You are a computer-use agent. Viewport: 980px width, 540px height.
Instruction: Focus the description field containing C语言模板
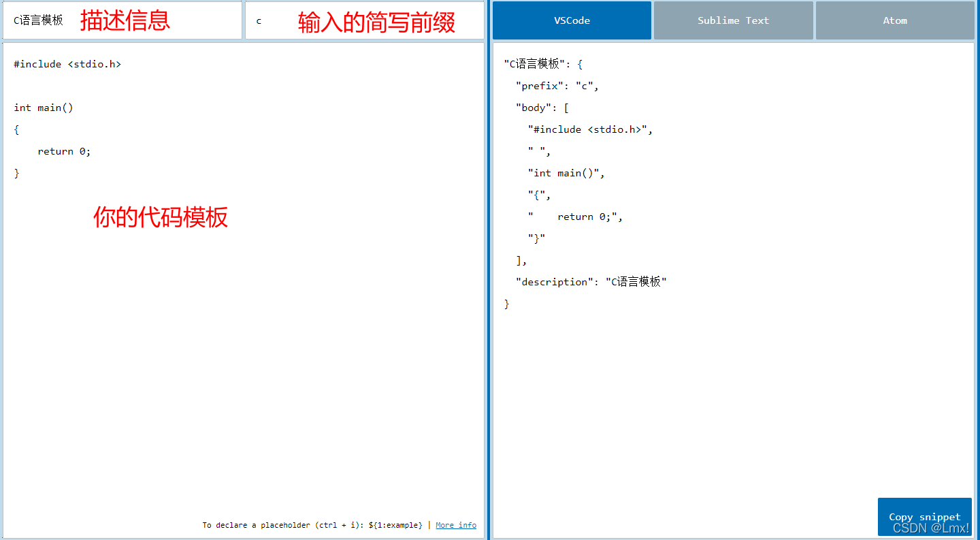[x=122, y=20]
